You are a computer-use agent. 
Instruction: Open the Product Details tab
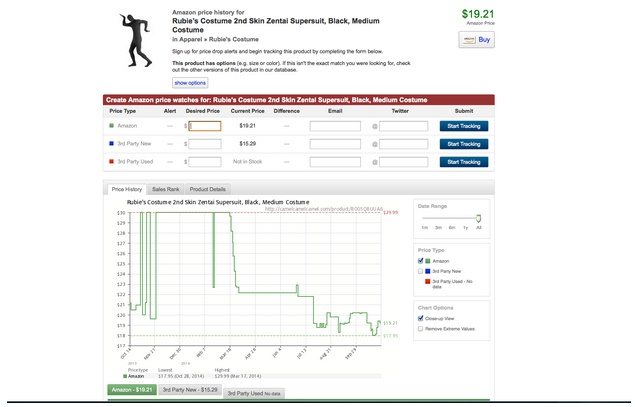(x=208, y=189)
